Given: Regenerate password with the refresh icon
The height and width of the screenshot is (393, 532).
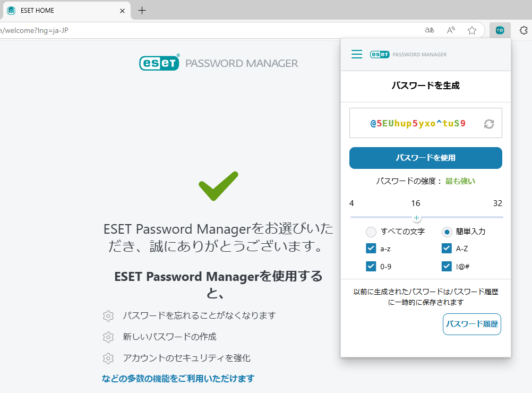Looking at the screenshot, I should click(x=489, y=124).
